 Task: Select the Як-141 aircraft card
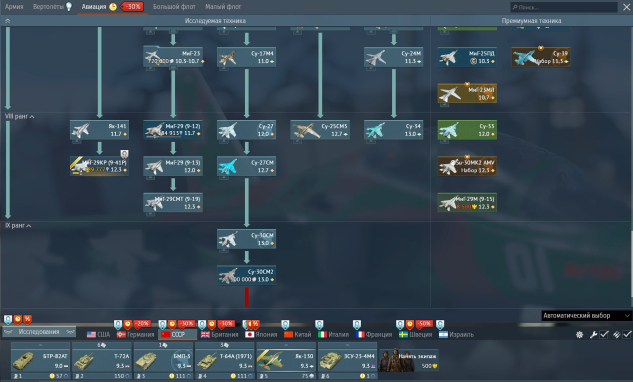tap(99, 130)
